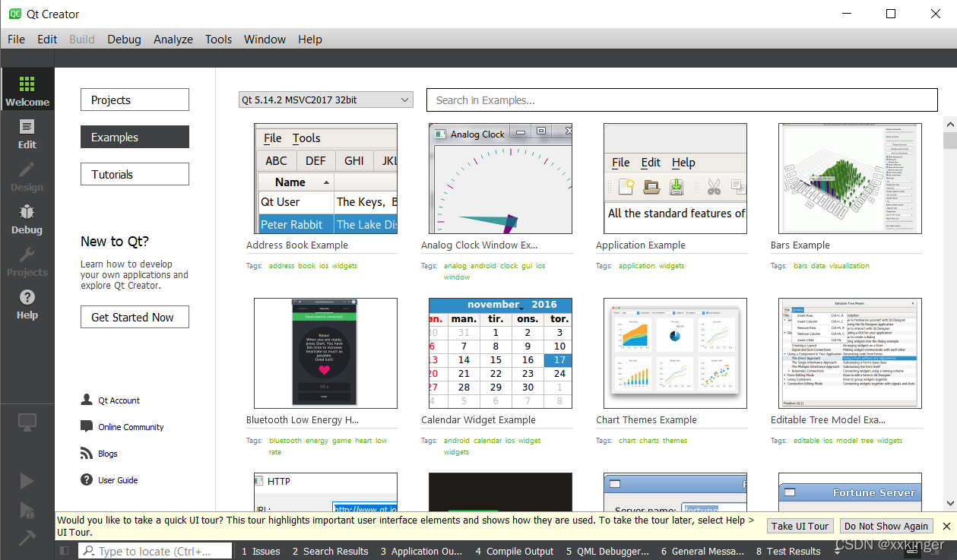Click Do Not Show Again button

886,526
